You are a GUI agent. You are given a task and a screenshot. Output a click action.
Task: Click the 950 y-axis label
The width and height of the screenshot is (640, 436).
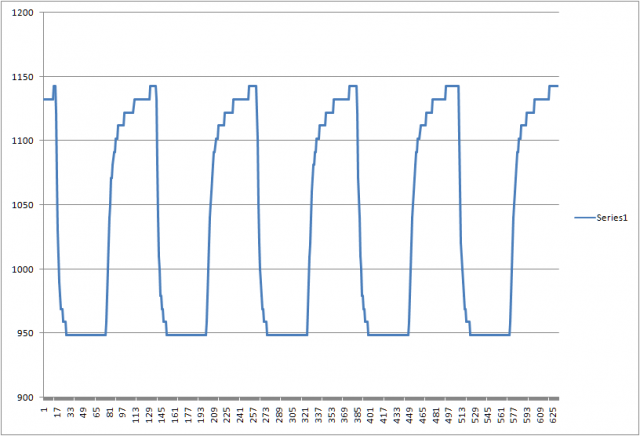(24, 333)
